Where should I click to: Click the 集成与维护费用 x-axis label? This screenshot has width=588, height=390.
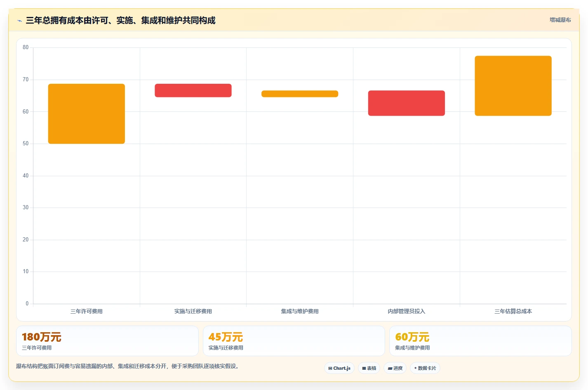click(x=300, y=311)
